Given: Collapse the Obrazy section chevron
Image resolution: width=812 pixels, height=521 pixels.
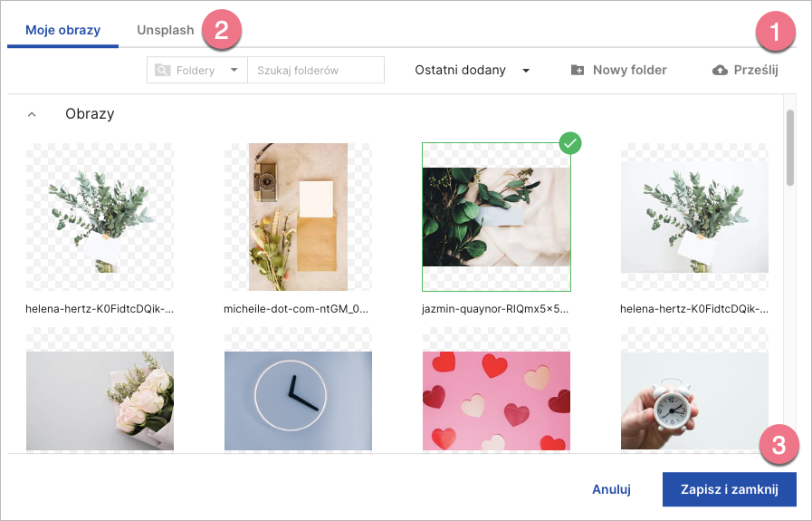Looking at the screenshot, I should click(x=32, y=115).
